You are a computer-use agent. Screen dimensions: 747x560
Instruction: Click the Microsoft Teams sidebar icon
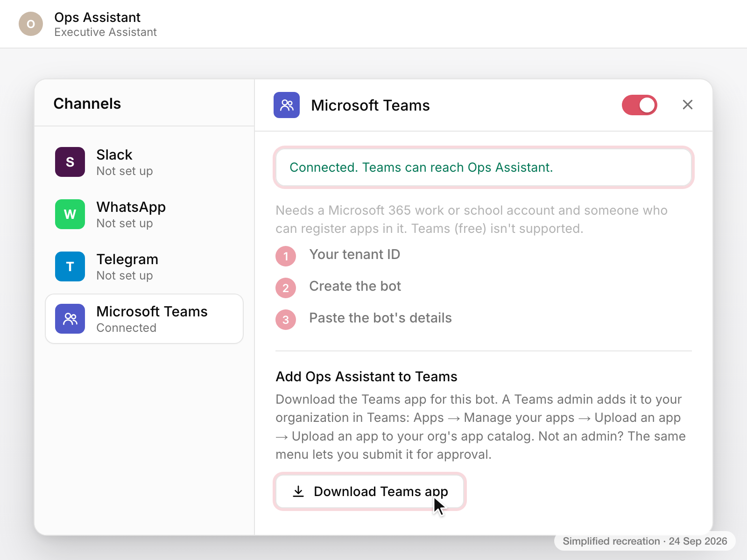pyautogui.click(x=70, y=319)
